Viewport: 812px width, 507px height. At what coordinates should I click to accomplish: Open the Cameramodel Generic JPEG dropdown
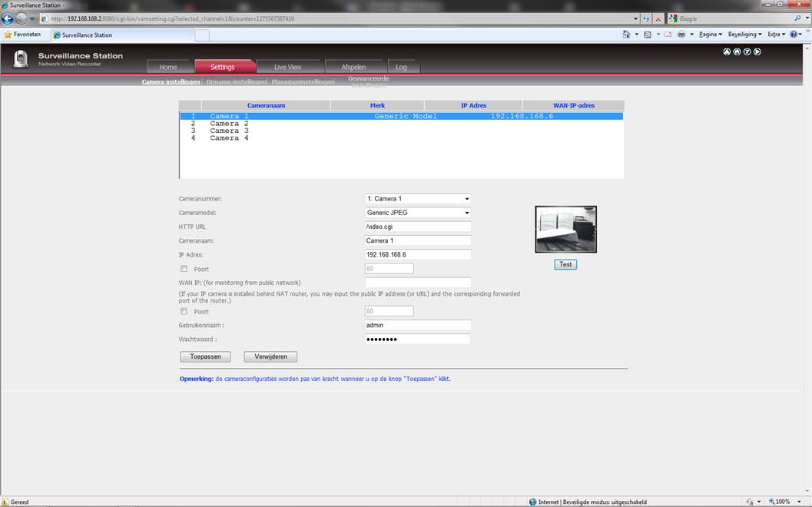(x=418, y=213)
